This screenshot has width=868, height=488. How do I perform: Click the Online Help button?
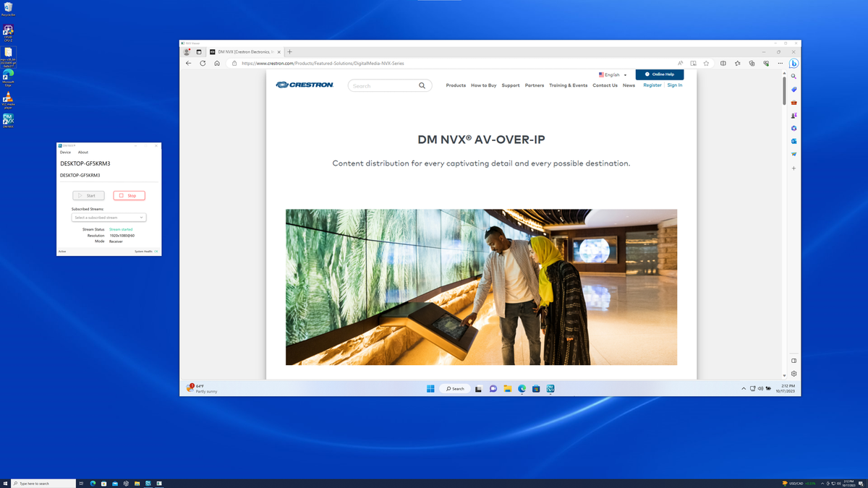click(660, 74)
